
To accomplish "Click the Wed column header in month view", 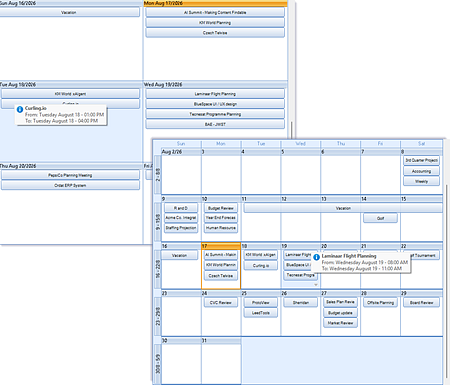I will point(301,144).
